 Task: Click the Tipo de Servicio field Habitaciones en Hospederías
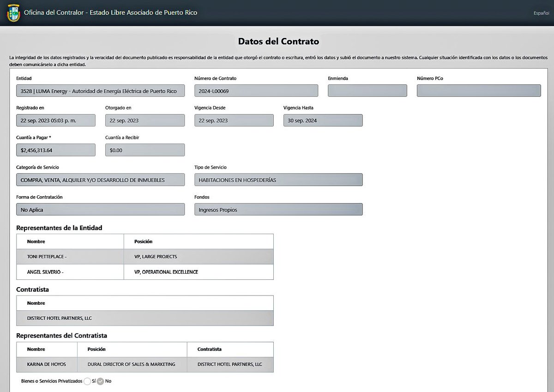pyautogui.click(x=278, y=180)
